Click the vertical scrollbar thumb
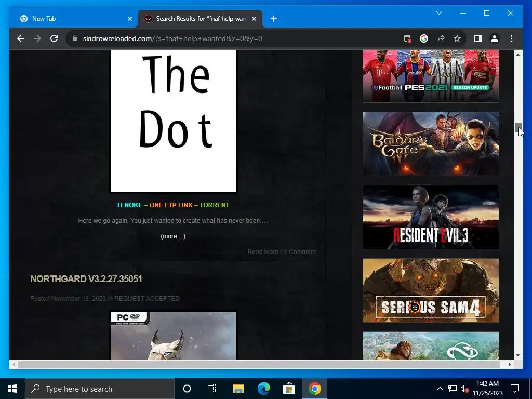Screen dimensions: 532x399 [x=518, y=128]
